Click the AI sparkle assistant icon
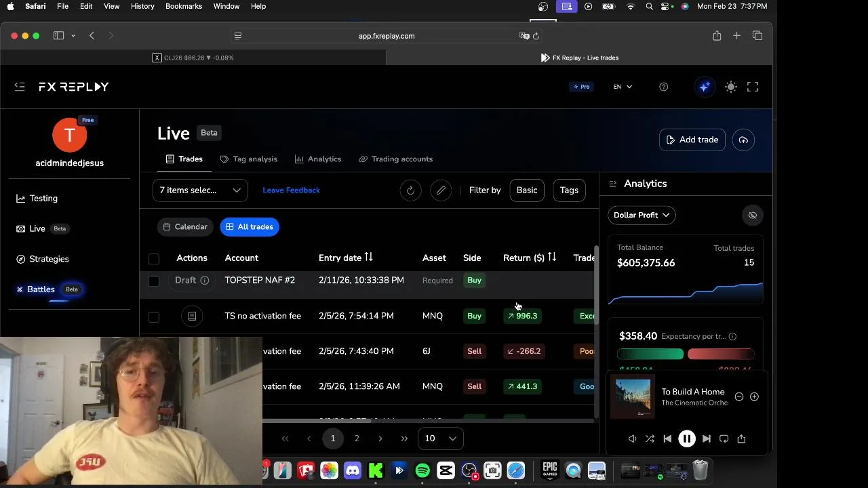Screen dimensions: 868x488 (x=705, y=87)
